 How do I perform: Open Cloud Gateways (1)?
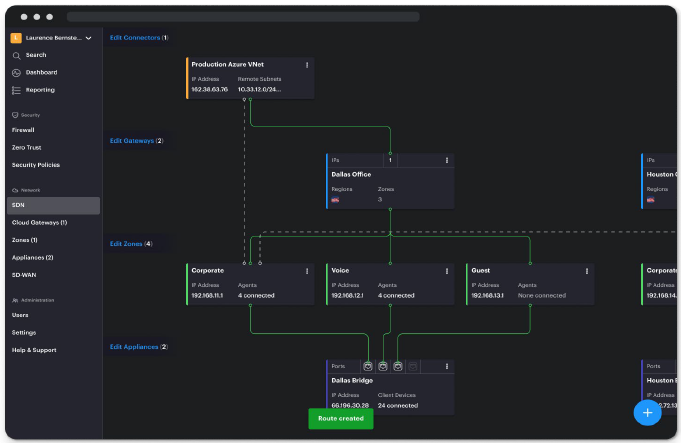[x=40, y=223]
